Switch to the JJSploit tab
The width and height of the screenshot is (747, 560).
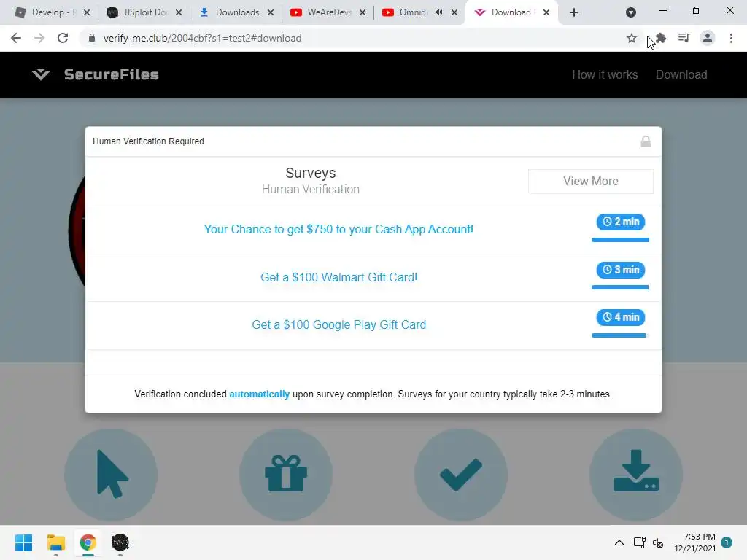pyautogui.click(x=144, y=12)
